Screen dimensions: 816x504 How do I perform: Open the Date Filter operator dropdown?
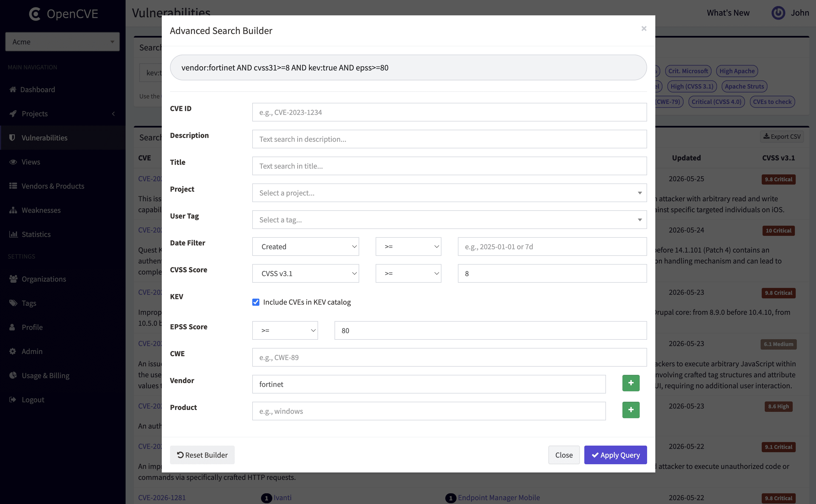pyautogui.click(x=408, y=247)
